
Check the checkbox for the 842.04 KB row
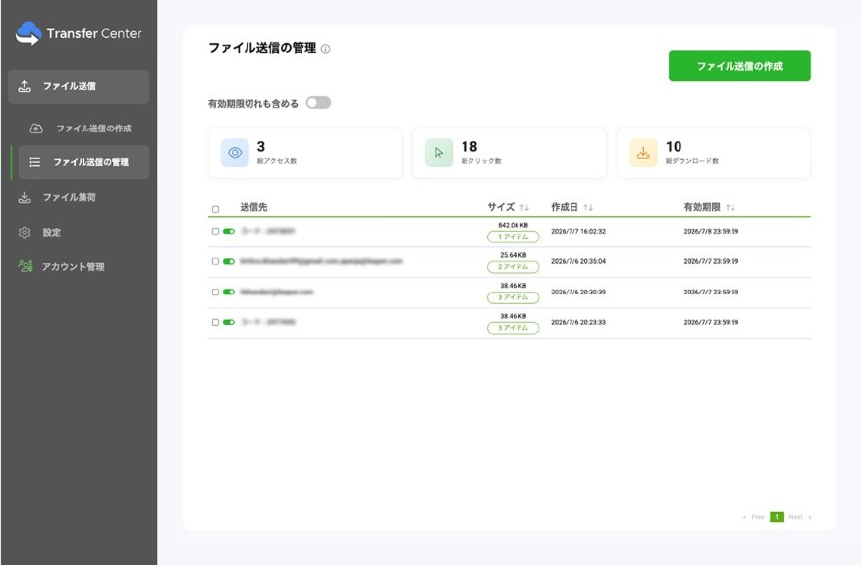point(215,232)
